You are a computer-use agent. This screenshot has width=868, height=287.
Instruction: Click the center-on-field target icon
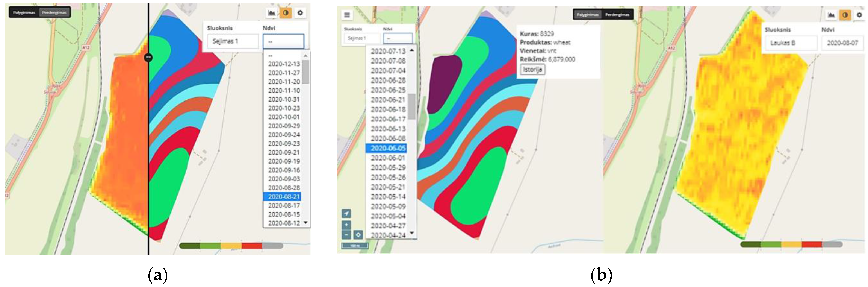pyautogui.click(x=358, y=235)
